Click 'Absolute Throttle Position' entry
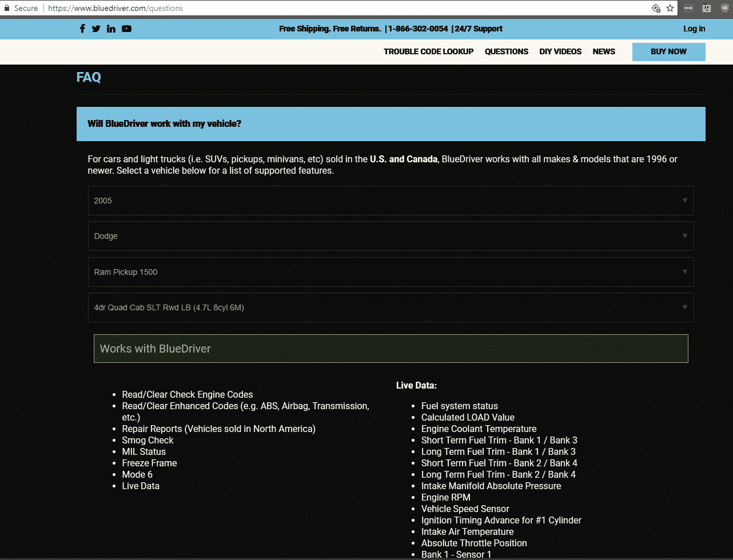 click(x=474, y=543)
